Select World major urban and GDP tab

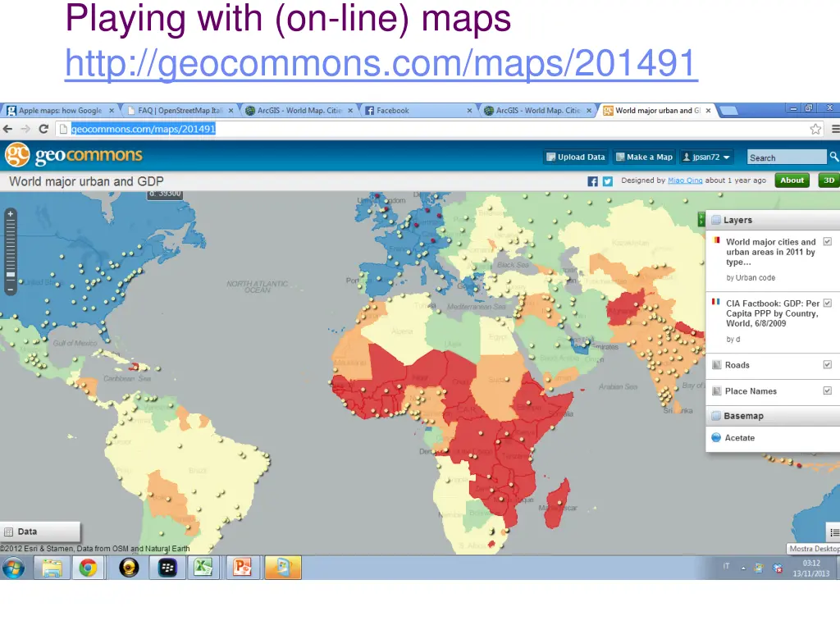coord(657,111)
